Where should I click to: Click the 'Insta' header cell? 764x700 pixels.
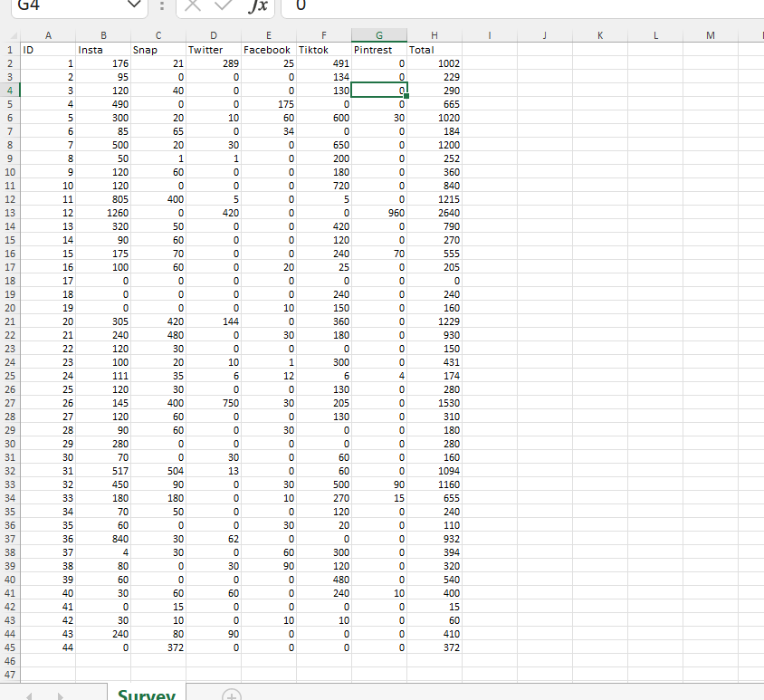point(103,50)
